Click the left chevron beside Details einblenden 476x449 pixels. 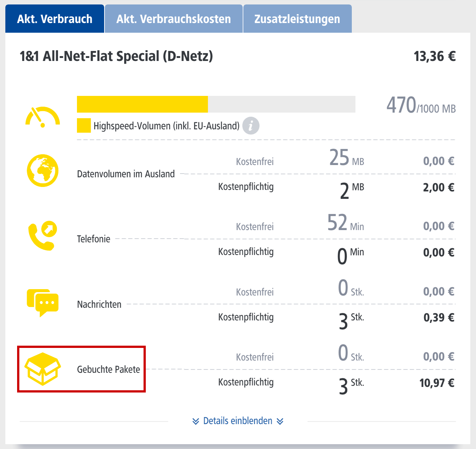tap(196, 421)
